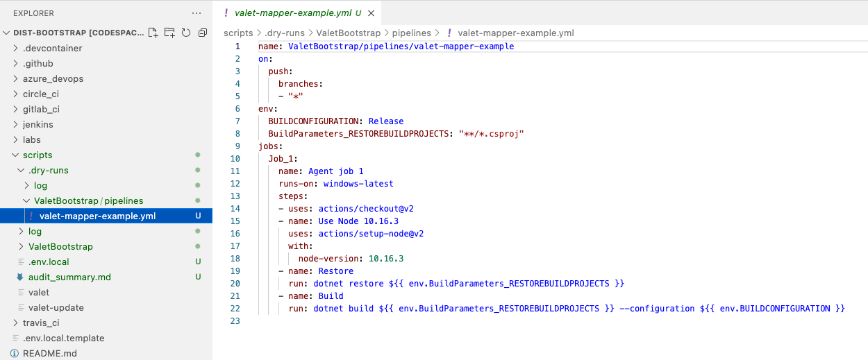Image resolution: width=868 pixels, height=360 pixels.
Task: Click 'scripts' in the breadcrumb path
Action: (238, 33)
